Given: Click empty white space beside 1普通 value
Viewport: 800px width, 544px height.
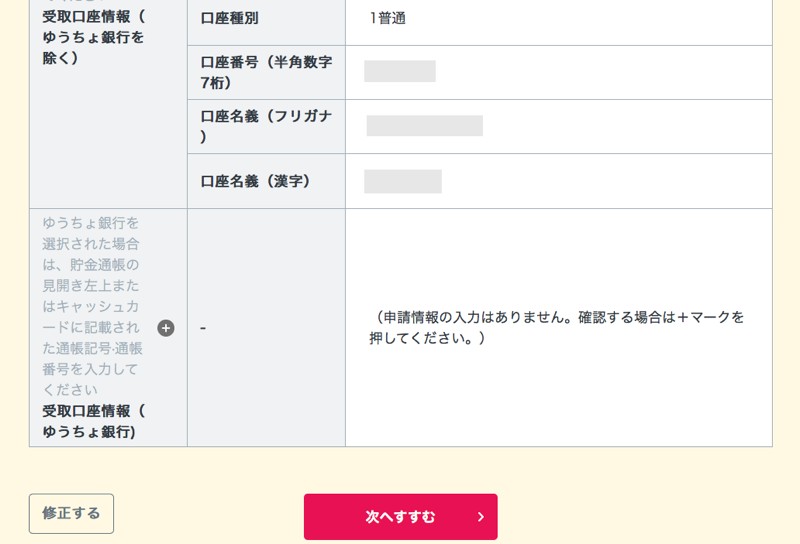Looking at the screenshot, I should point(600,18).
